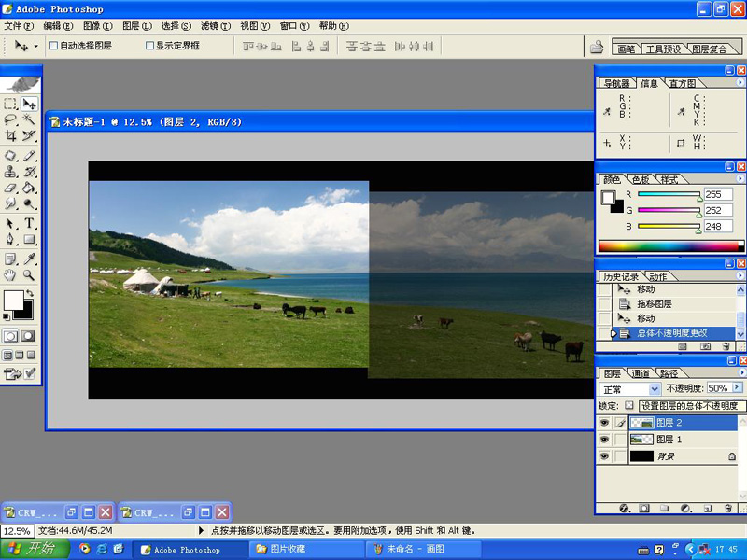Select the Lasso tool
The image size is (747, 560).
tap(10, 119)
